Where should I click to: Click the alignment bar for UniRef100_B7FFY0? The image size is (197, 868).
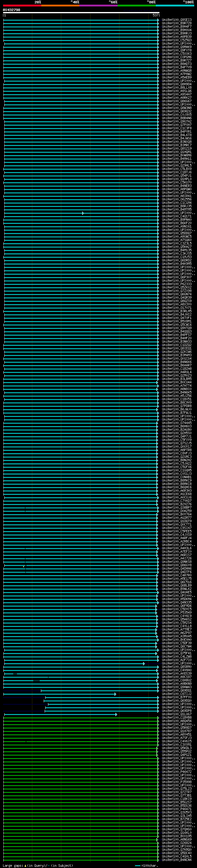tap(102, 697)
